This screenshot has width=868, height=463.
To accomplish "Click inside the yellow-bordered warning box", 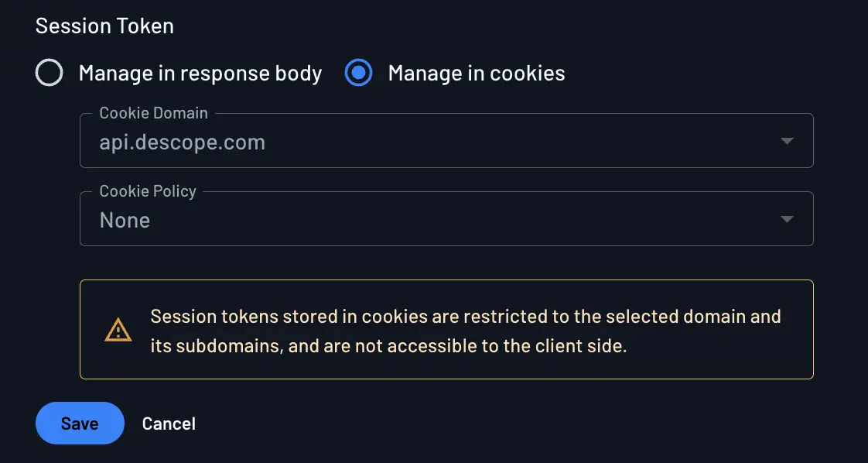I will pyautogui.click(x=446, y=329).
